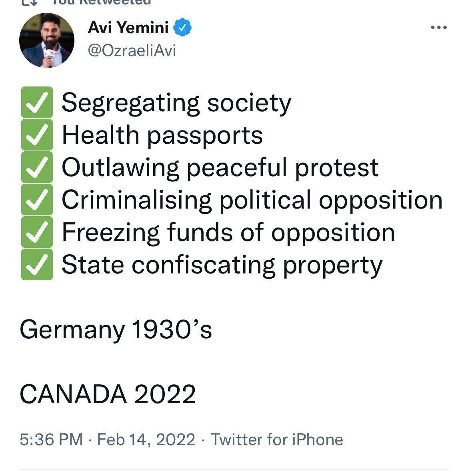Open the @OzraeliAvi handle link

[131, 51]
